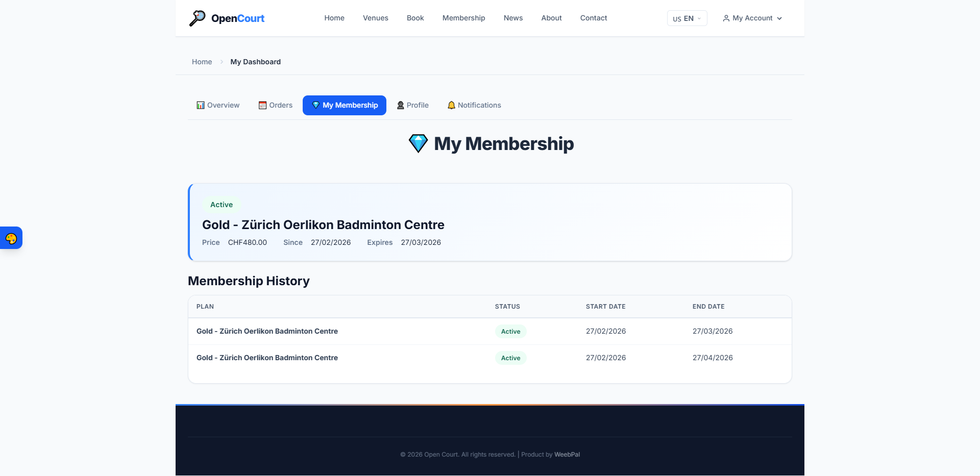Open the theme palette widget
The image size is (980, 476).
click(11, 238)
